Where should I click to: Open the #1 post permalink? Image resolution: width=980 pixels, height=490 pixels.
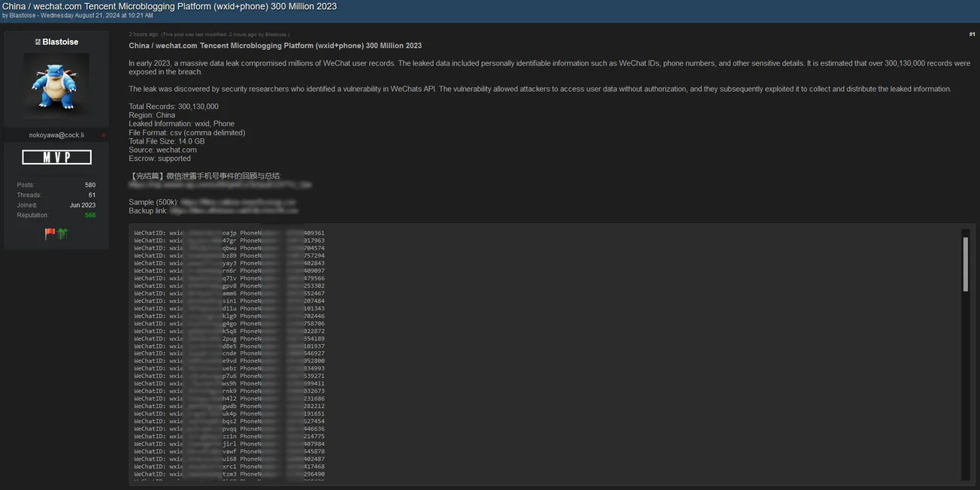pyautogui.click(x=971, y=34)
